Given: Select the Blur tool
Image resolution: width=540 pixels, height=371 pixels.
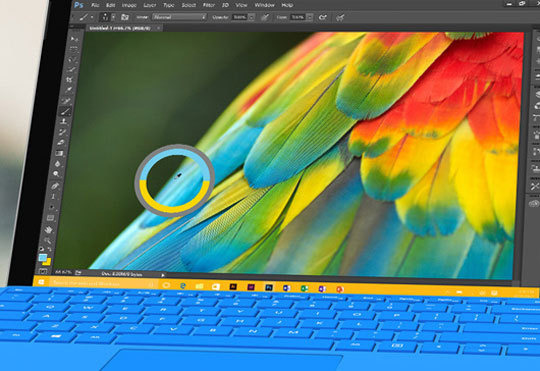Looking at the screenshot, I should pyautogui.click(x=58, y=164).
